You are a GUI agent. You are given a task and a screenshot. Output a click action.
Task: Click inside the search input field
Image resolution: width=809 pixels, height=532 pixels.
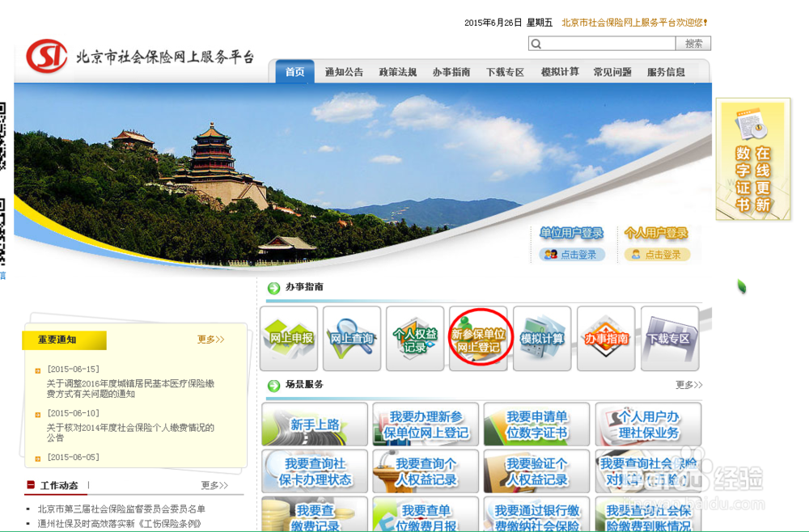pyautogui.click(x=603, y=43)
